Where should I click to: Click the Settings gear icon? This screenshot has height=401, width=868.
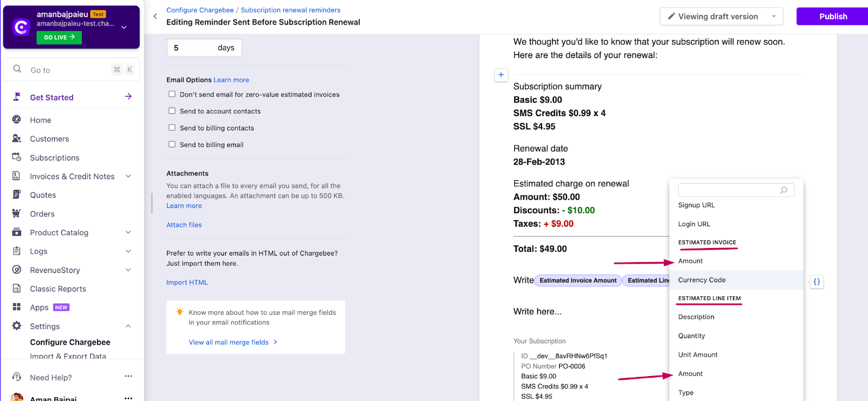(x=17, y=326)
